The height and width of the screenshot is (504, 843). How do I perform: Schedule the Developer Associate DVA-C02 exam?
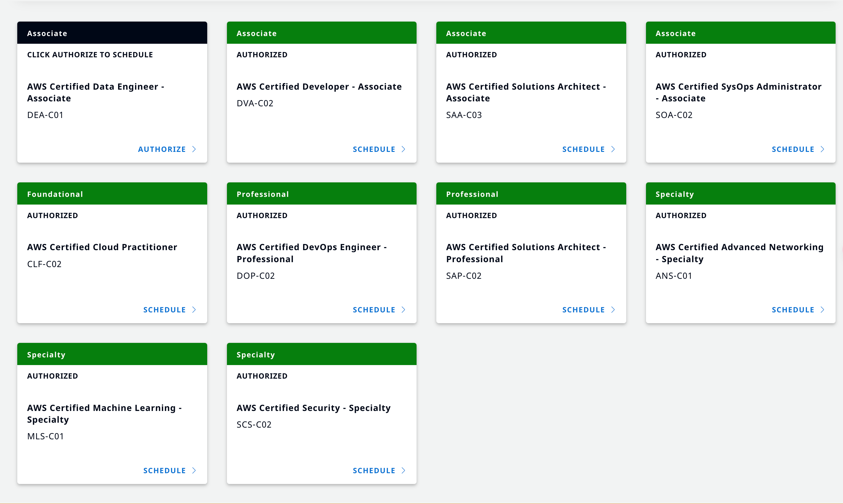click(374, 149)
